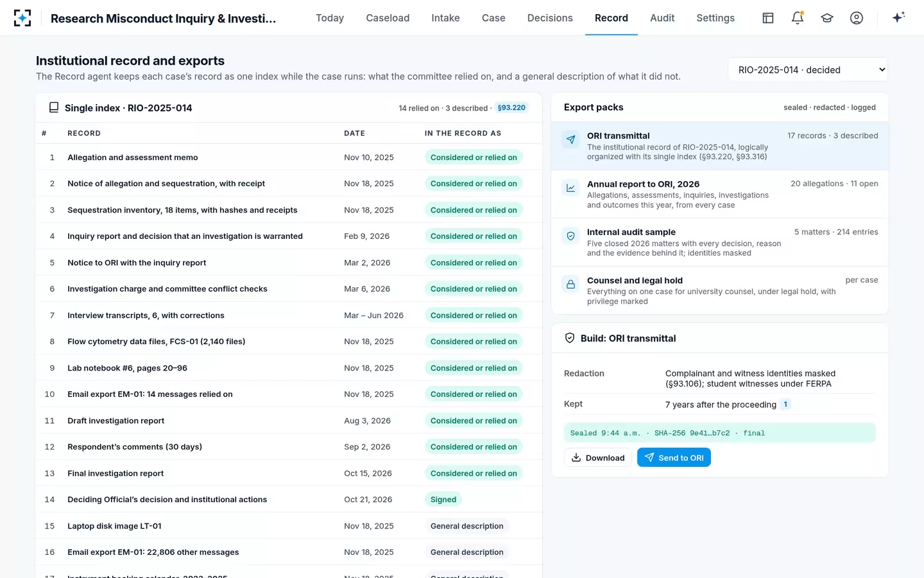Select the Annual report to ORI, 2026 pack
The width and height of the screenshot is (924, 578).
pyautogui.click(x=720, y=194)
